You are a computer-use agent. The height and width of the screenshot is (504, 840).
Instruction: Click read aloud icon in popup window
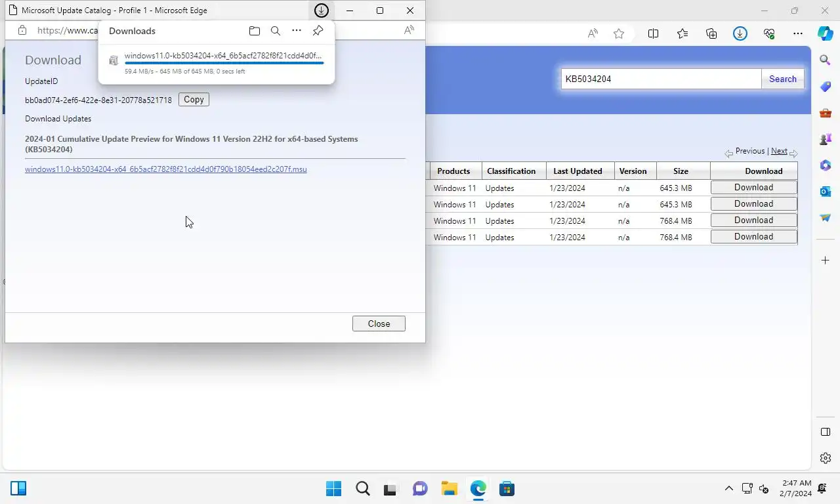point(409,30)
